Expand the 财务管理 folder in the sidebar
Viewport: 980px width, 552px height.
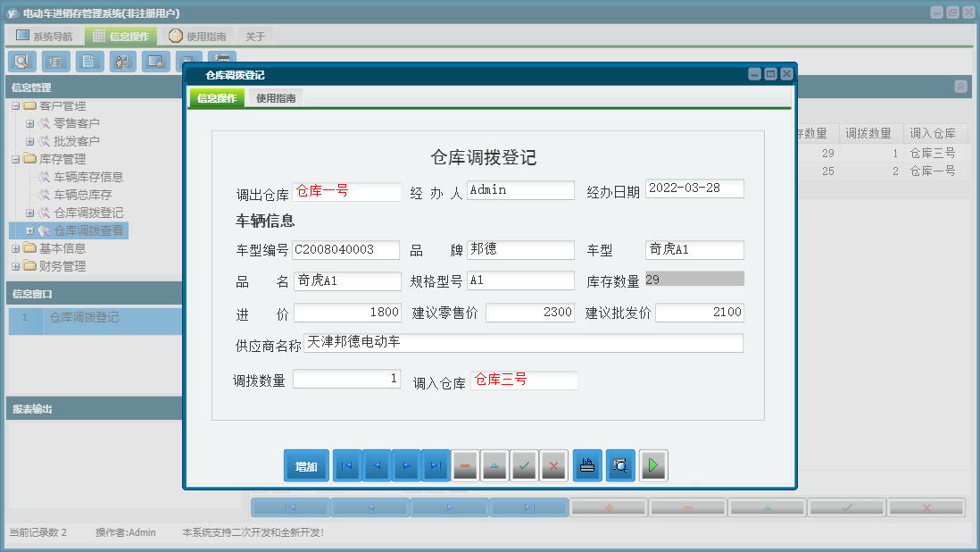tap(14, 265)
